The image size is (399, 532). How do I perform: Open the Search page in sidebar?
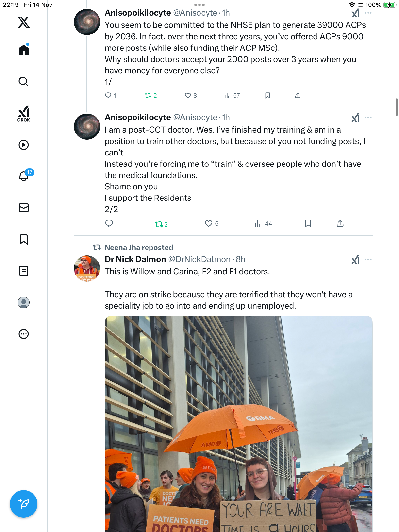click(24, 82)
